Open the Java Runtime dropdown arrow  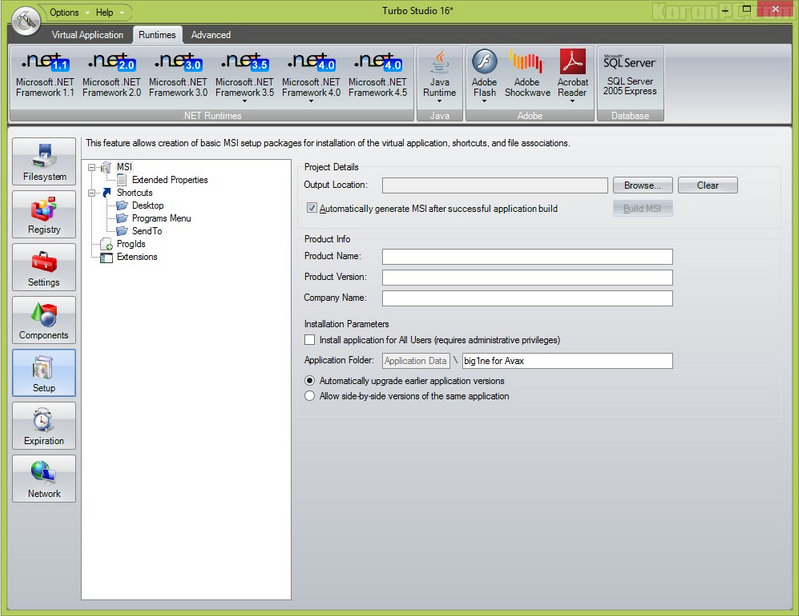[x=439, y=101]
